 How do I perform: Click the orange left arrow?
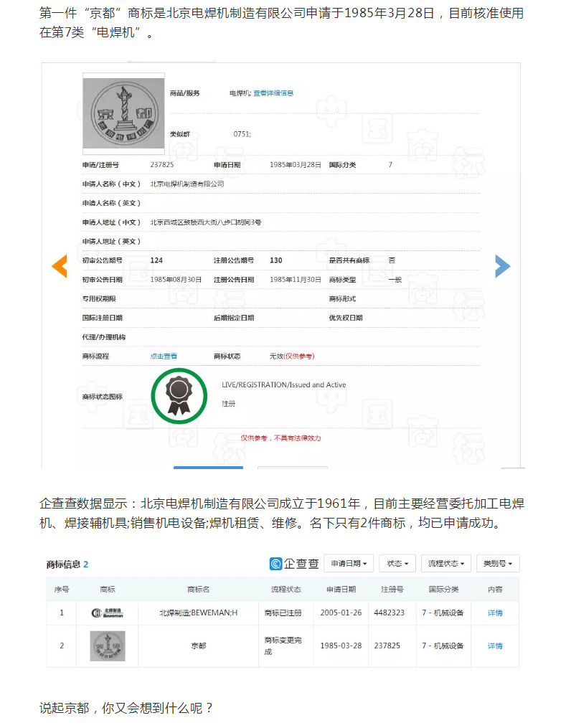coord(59,266)
